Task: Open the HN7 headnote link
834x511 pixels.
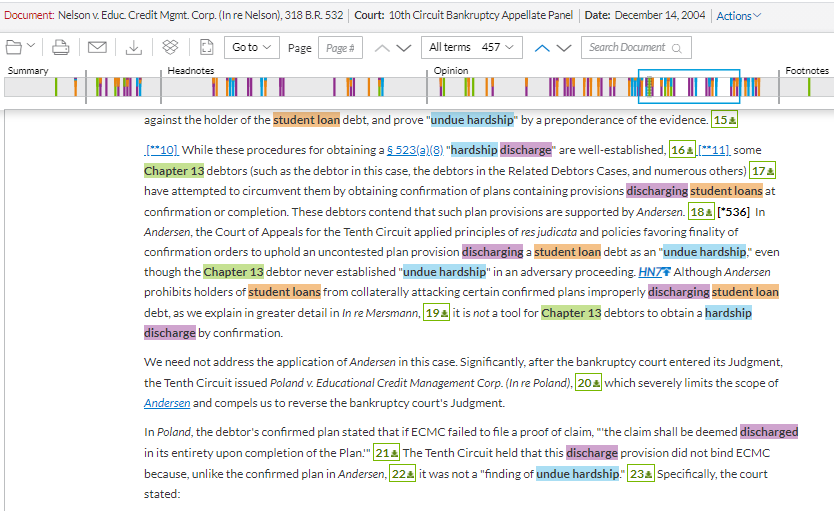Action: 654,272
